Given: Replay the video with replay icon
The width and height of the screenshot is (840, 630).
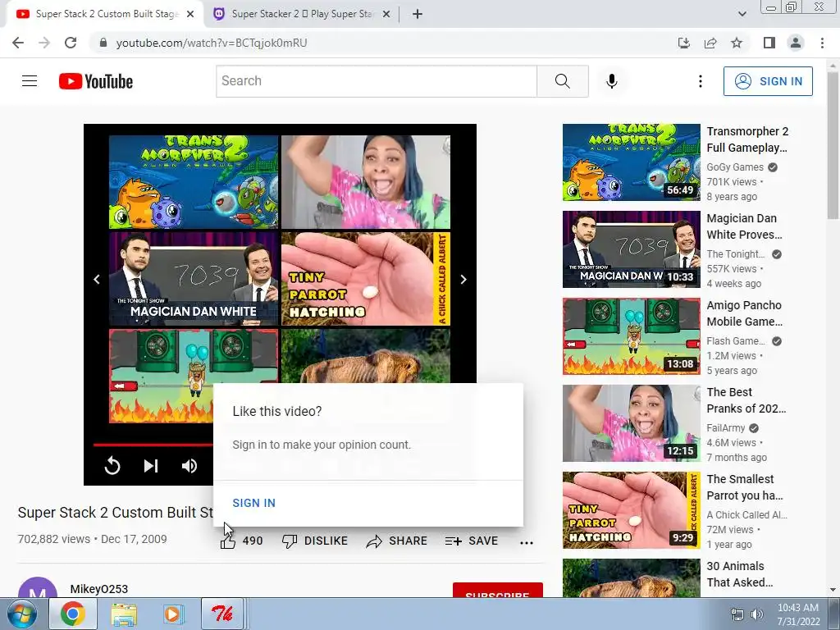Looking at the screenshot, I should (x=112, y=466).
